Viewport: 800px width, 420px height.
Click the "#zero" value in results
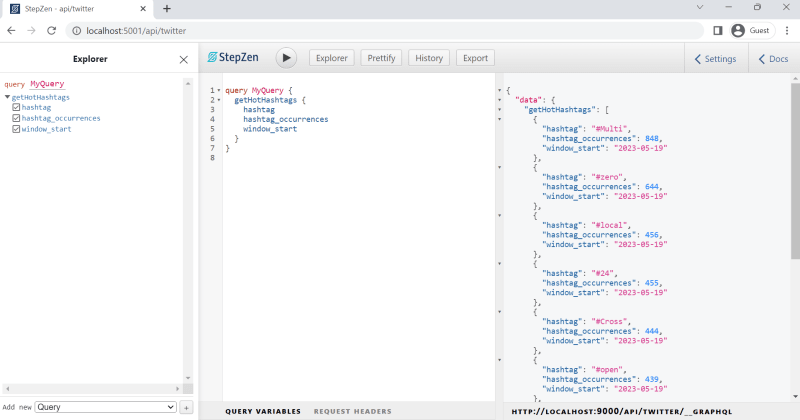pyautogui.click(x=607, y=177)
